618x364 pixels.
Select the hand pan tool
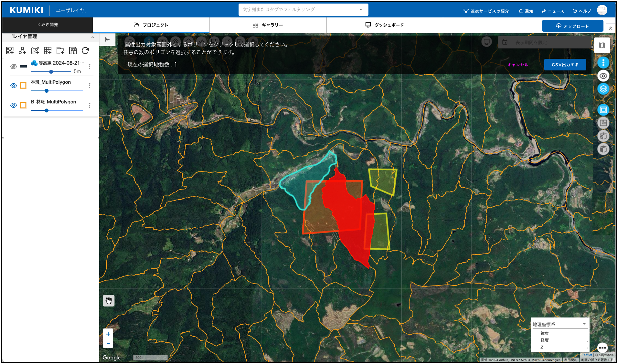pos(109,301)
